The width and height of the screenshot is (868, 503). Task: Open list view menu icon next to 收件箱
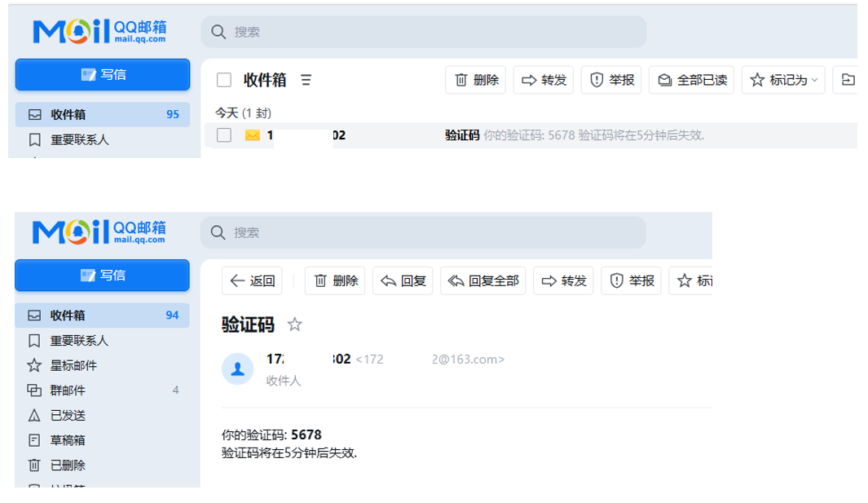pyautogui.click(x=306, y=81)
